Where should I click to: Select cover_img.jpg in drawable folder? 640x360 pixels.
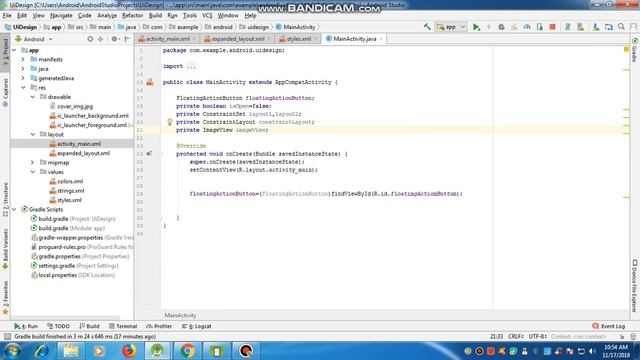[75, 107]
